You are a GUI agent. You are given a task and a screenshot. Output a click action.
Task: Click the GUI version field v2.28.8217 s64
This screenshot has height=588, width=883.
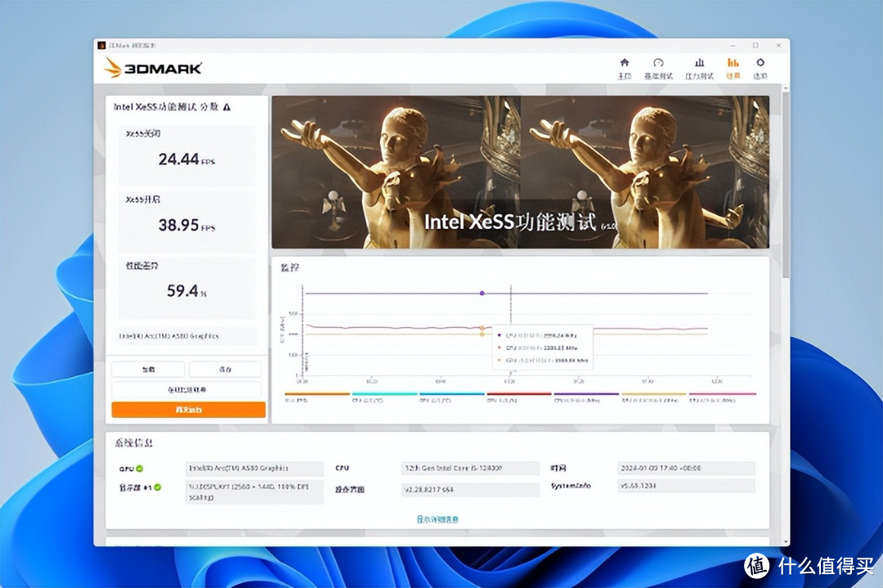pos(470,490)
